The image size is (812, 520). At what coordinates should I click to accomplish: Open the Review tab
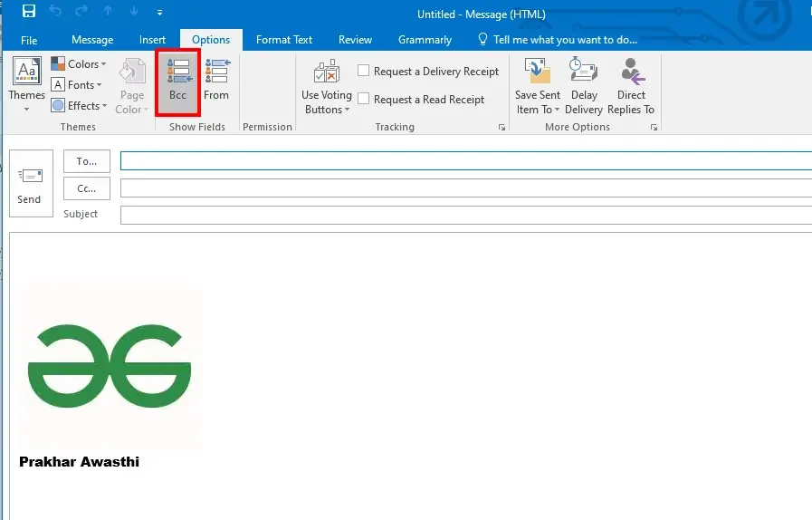355,40
